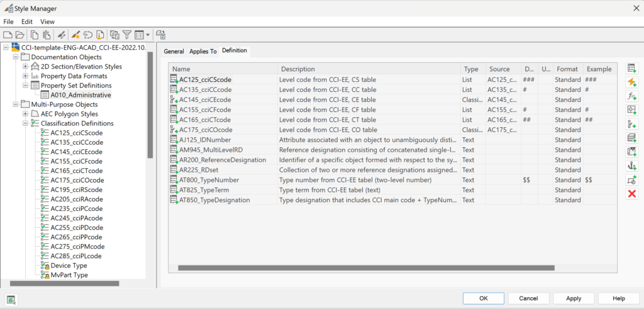Click the Toggle View drawings icon

[114, 35]
